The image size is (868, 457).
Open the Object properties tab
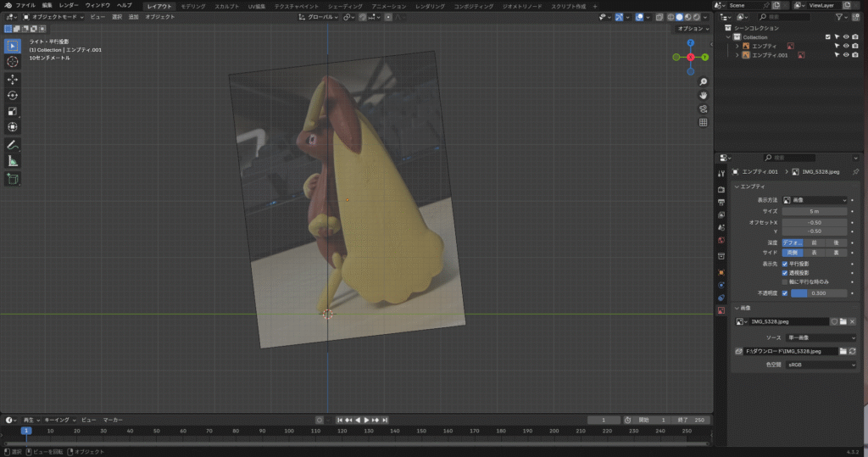(721, 272)
